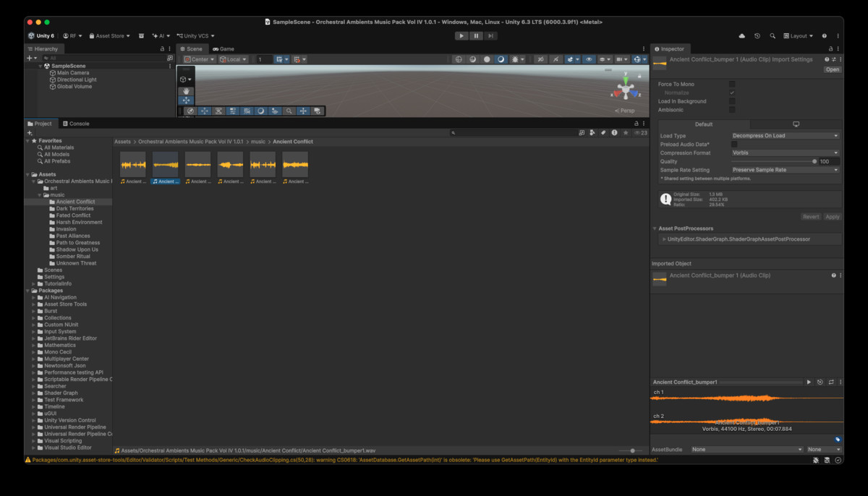Open the Sample Rate Setting dropdown

click(786, 170)
